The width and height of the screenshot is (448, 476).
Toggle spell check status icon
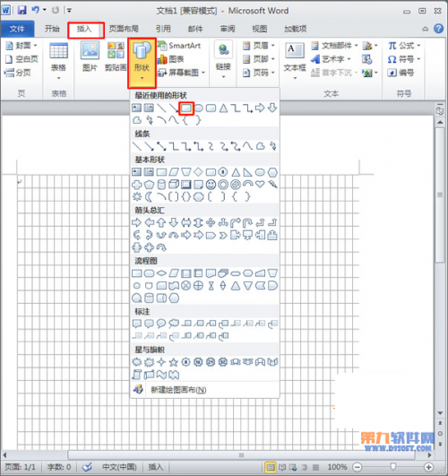(87, 467)
